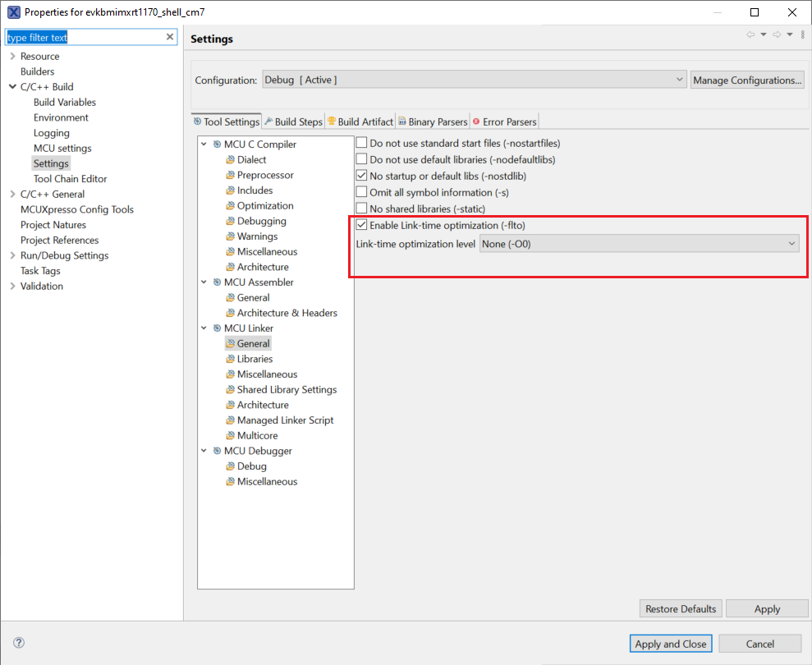Open Link-time optimization level dropdown
Viewport: 812px width, 665px height.
pyautogui.click(x=639, y=244)
